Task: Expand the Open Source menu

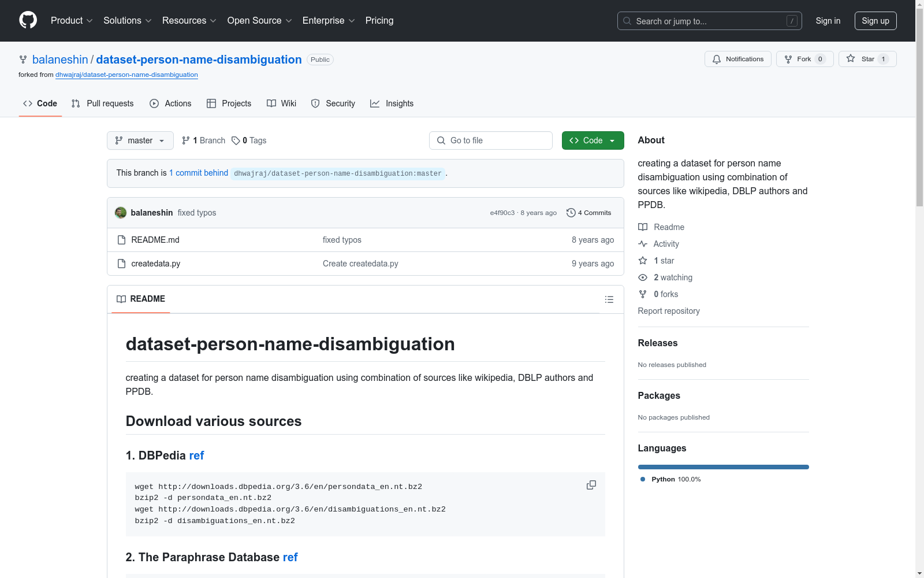Action: click(x=260, y=21)
